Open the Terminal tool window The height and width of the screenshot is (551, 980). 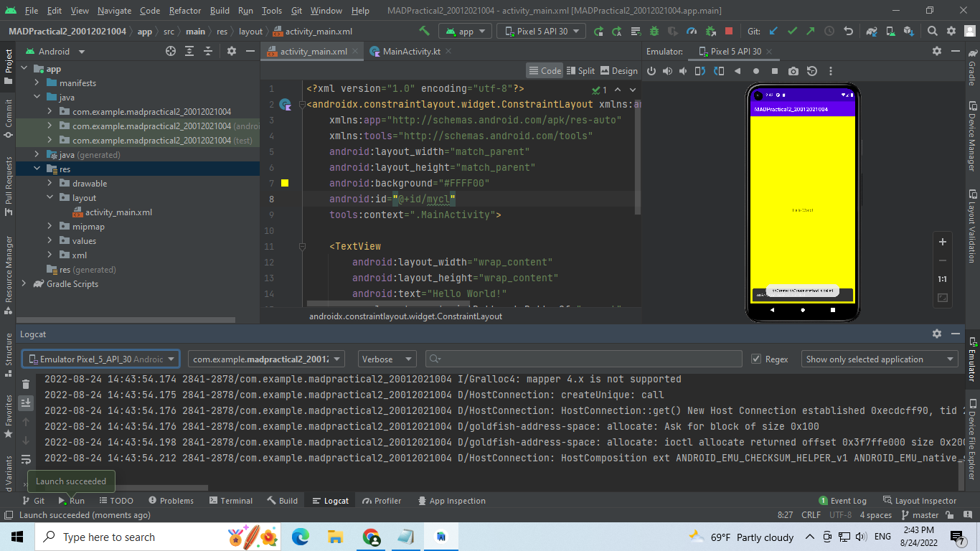pyautogui.click(x=230, y=501)
